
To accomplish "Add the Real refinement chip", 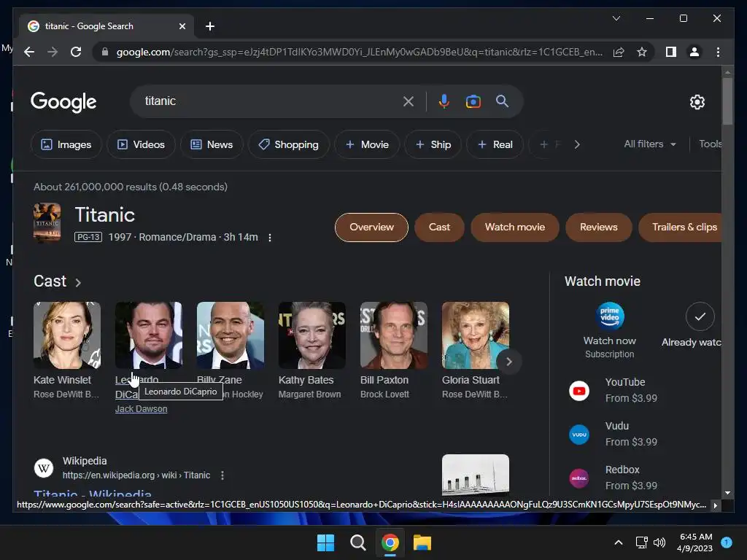I will 495,144.
